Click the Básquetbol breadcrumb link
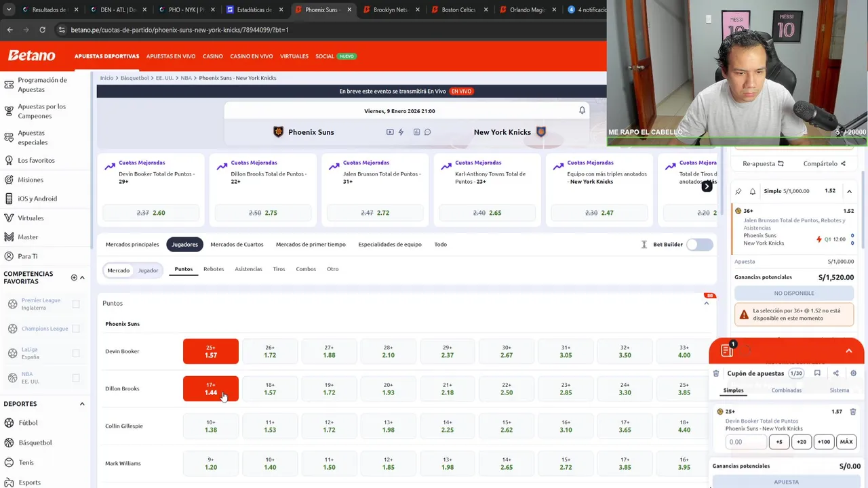The height and width of the screenshot is (488, 868). [x=134, y=78]
